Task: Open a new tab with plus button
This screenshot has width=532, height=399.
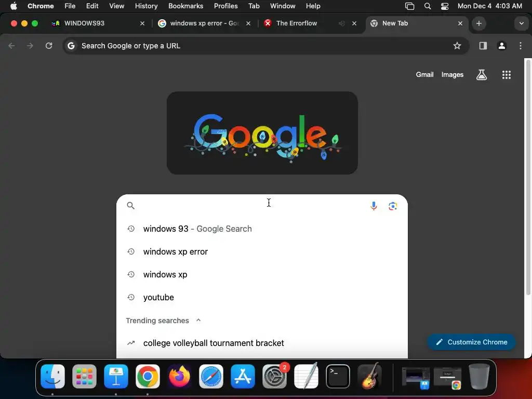Action: 478,23
